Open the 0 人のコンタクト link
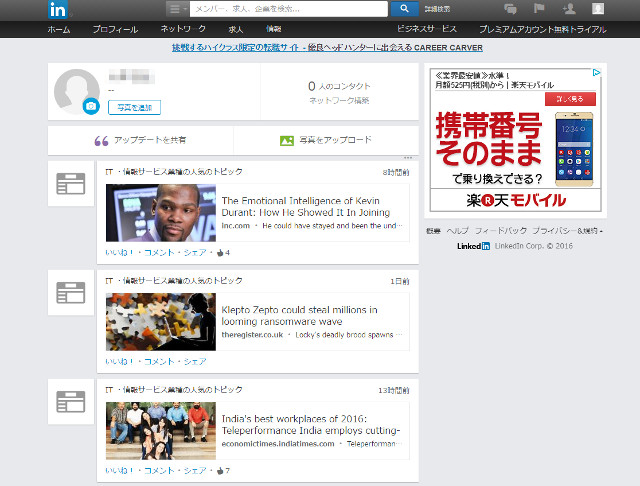This screenshot has width=640, height=486. [339, 86]
